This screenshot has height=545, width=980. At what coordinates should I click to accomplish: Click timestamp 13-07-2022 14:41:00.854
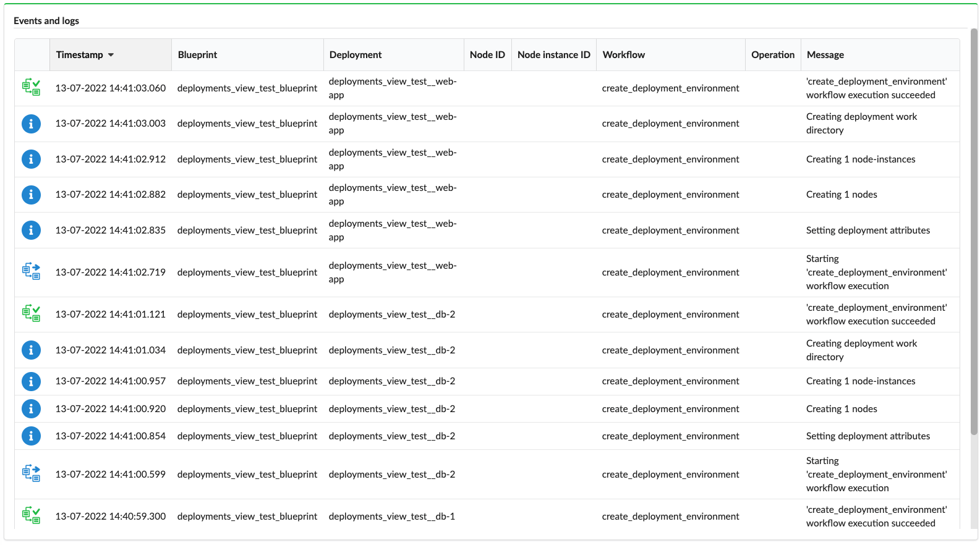[111, 436]
